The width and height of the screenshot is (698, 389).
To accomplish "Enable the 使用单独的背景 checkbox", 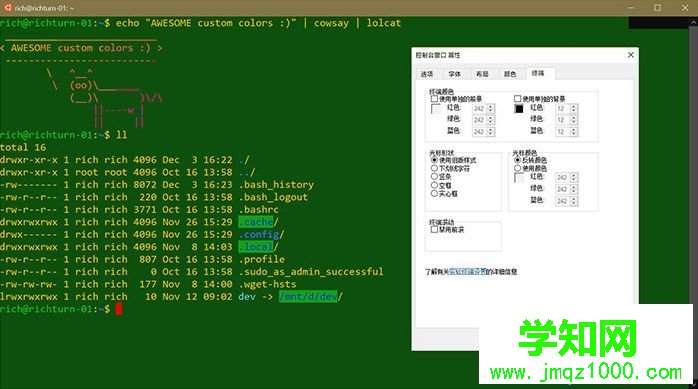I will pyautogui.click(x=517, y=99).
